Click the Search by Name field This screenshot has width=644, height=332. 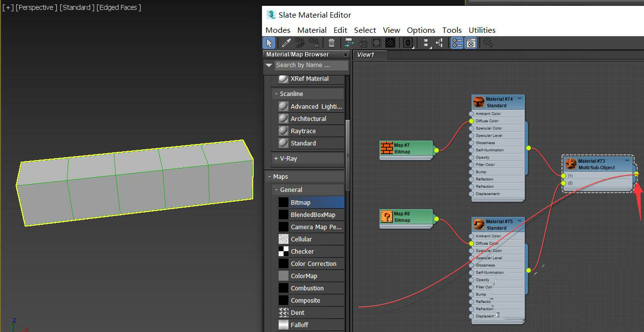pyautogui.click(x=311, y=65)
